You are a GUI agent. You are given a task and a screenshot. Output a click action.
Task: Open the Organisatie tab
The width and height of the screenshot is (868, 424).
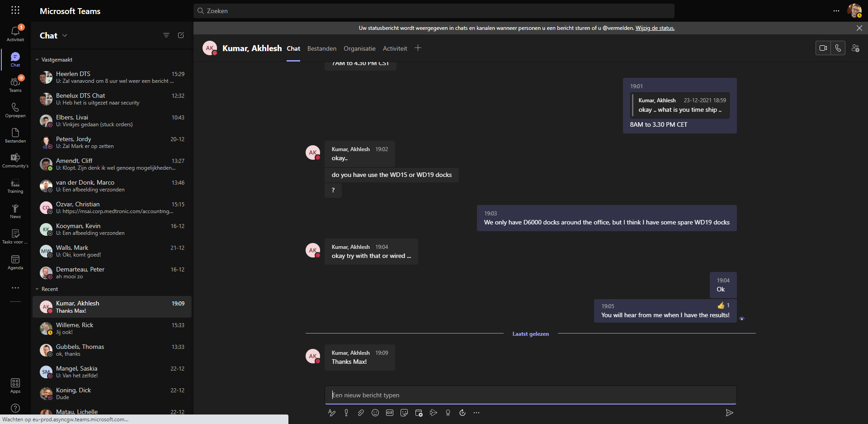tap(359, 48)
